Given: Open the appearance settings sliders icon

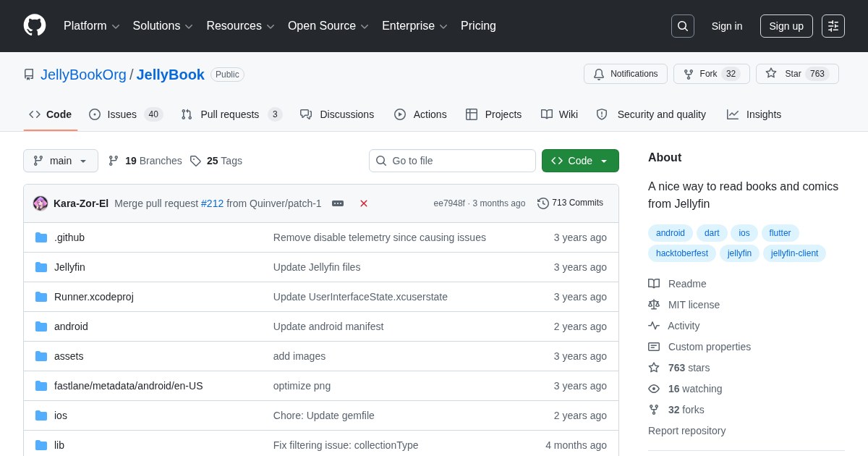Looking at the screenshot, I should click(x=833, y=26).
